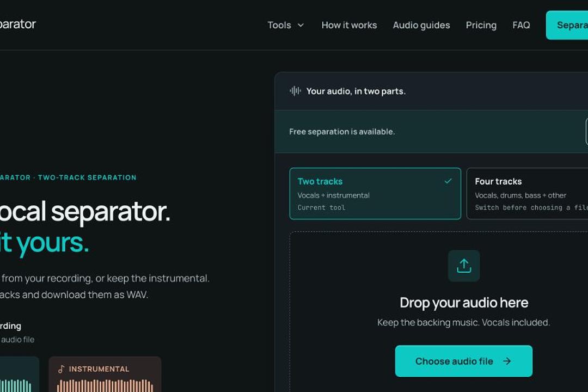Click the Free separation is available text

[342, 132]
